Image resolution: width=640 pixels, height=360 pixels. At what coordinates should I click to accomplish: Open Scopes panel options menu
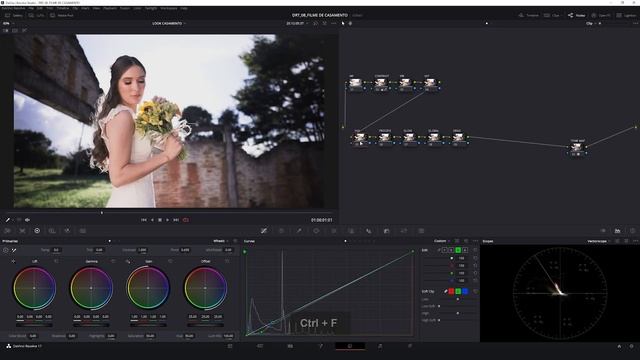(635, 241)
